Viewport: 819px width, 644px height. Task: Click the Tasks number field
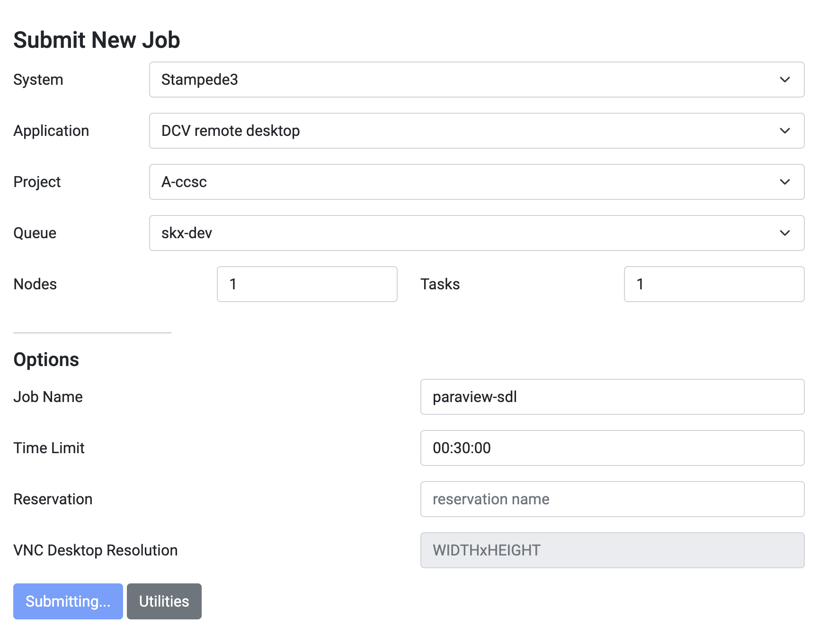[x=714, y=284]
